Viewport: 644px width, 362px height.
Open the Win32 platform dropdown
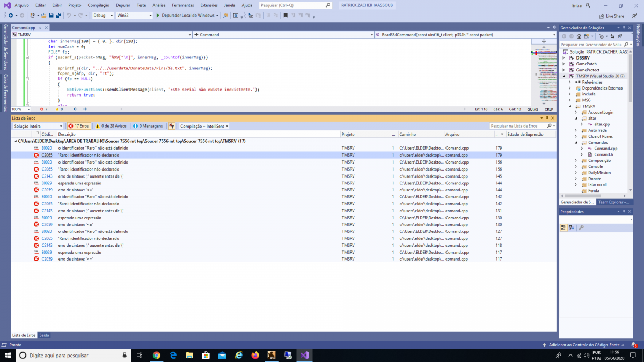click(x=134, y=16)
